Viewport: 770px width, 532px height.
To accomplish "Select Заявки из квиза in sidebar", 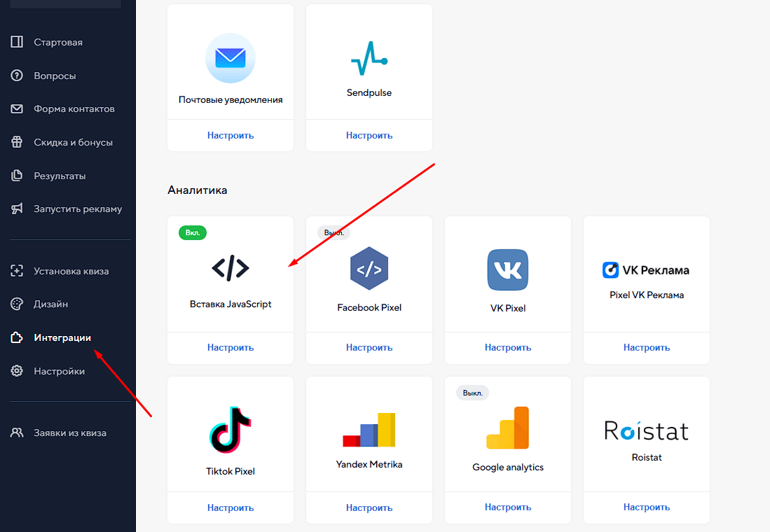I will click(x=70, y=433).
